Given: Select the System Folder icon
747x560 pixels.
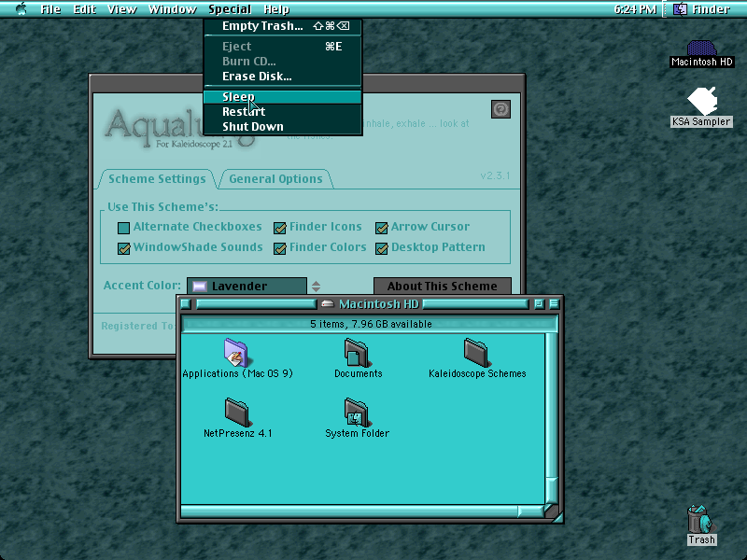Looking at the screenshot, I should point(357,412).
